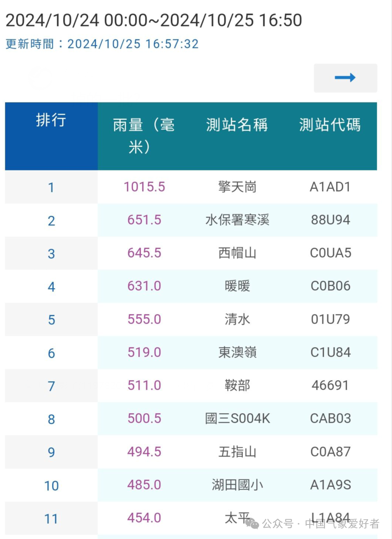Select station 水保署寒溪
The height and width of the screenshot is (539, 392).
[237, 220]
